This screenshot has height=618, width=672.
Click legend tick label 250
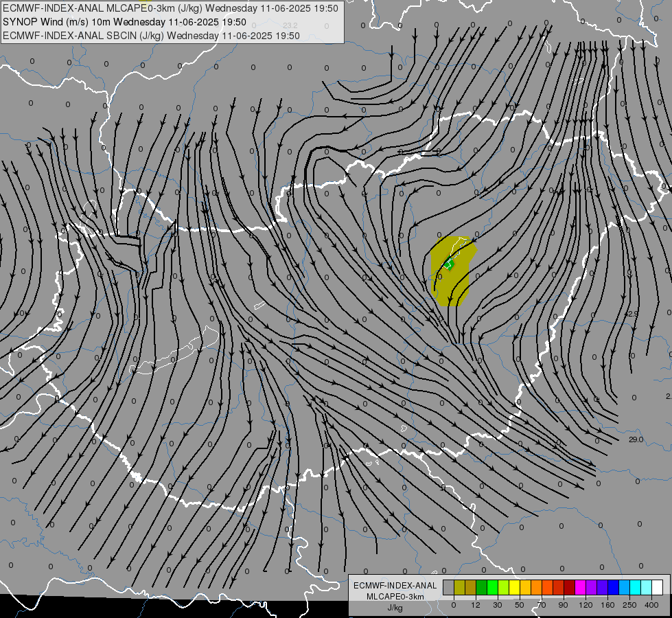[629, 605]
